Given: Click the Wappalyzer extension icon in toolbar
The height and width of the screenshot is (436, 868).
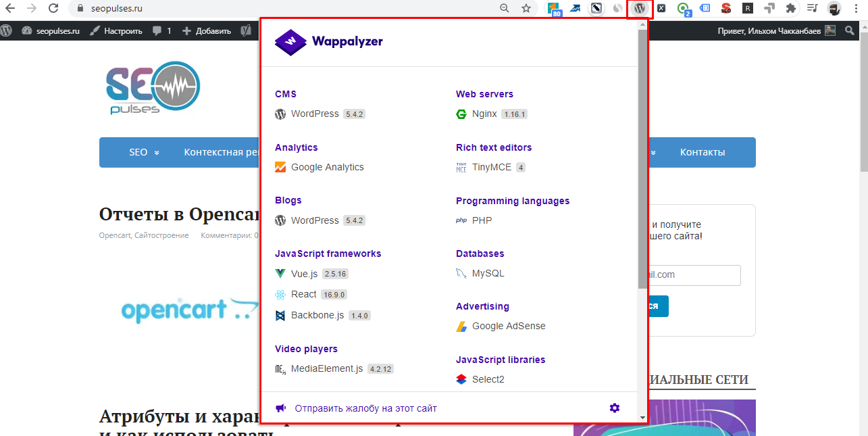Looking at the screenshot, I should (639, 9).
